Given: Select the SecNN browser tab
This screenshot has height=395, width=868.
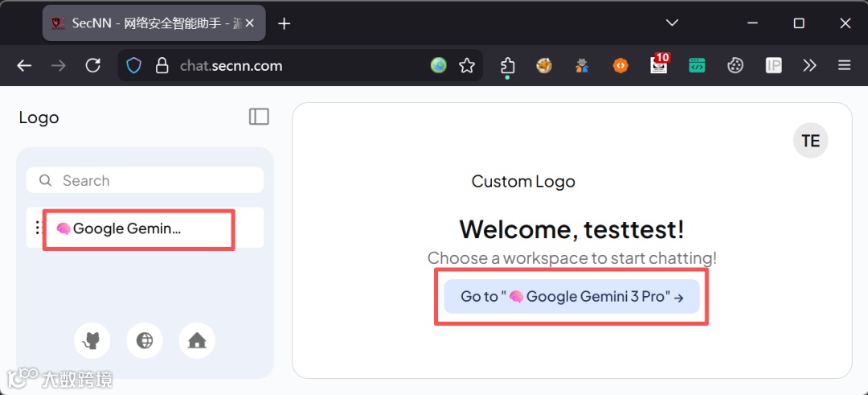Looking at the screenshot, I should click(154, 23).
